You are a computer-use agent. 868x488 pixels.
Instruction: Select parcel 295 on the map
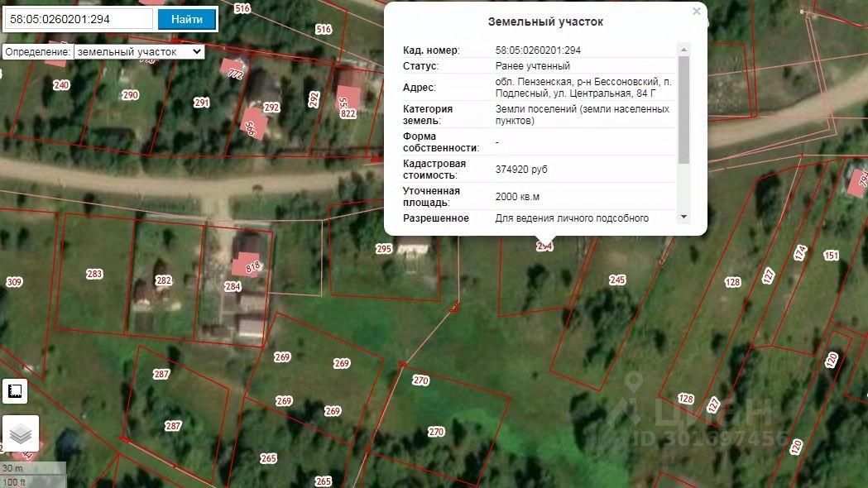point(384,249)
